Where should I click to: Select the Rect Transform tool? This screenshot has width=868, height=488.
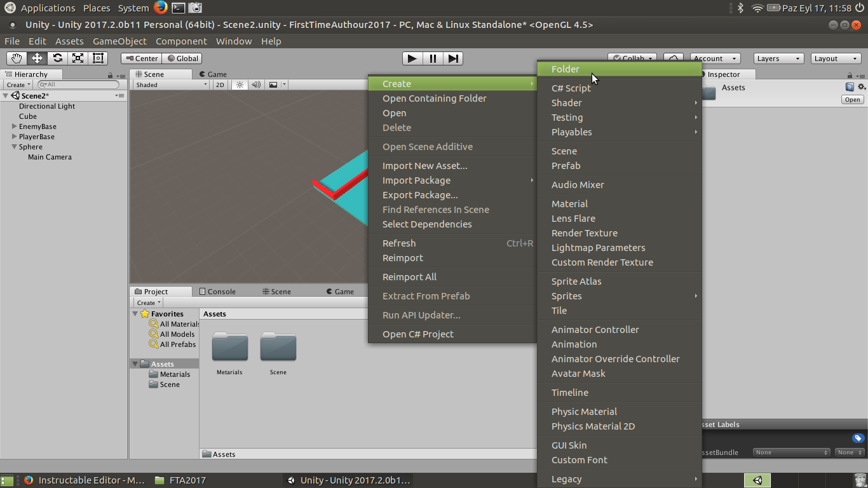point(97,58)
